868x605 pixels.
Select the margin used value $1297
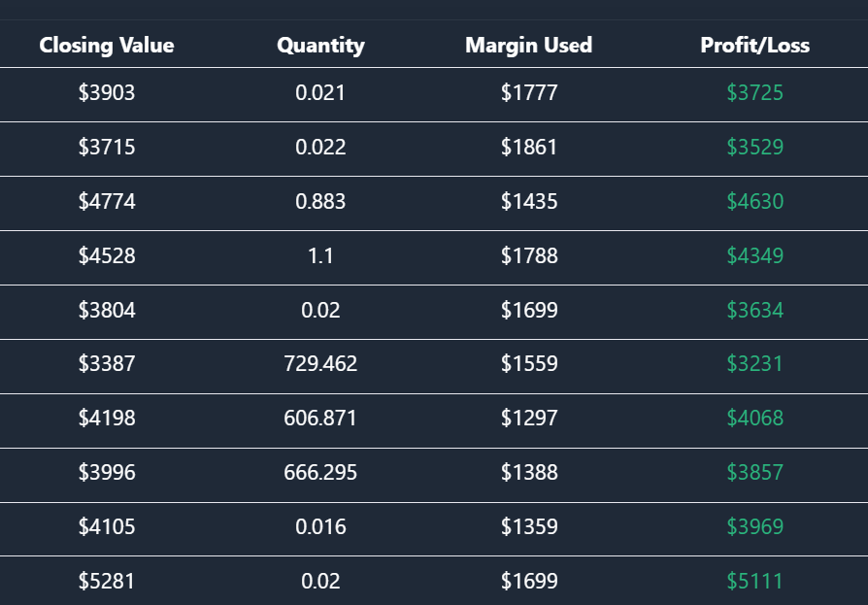[x=529, y=419]
